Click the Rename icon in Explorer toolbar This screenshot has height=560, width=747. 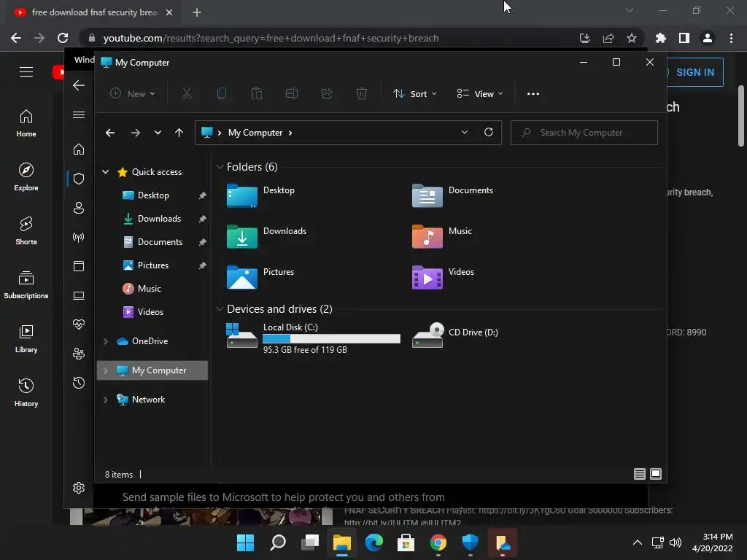tap(292, 94)
